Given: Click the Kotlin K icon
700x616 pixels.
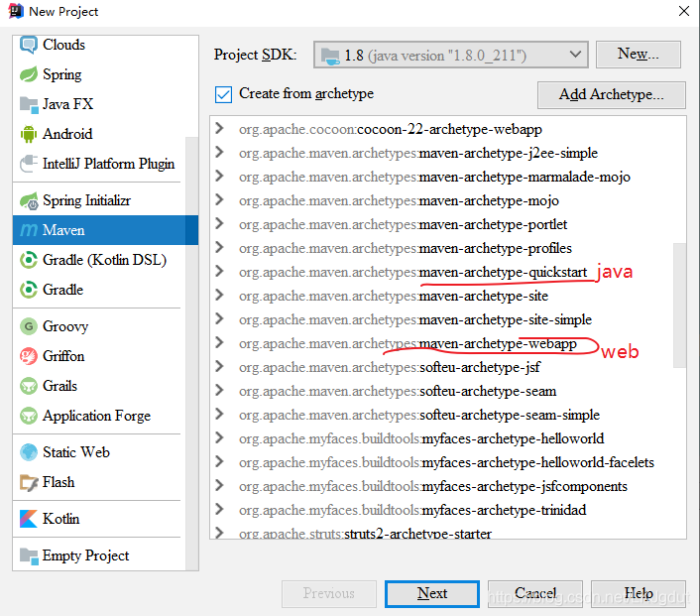Looking at the screenshot, I should point(29,519).
